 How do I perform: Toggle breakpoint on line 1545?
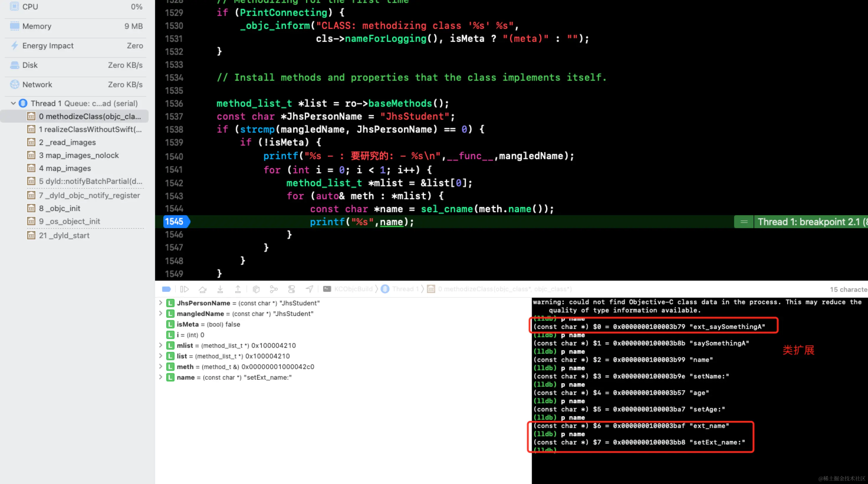coord(175,222)
